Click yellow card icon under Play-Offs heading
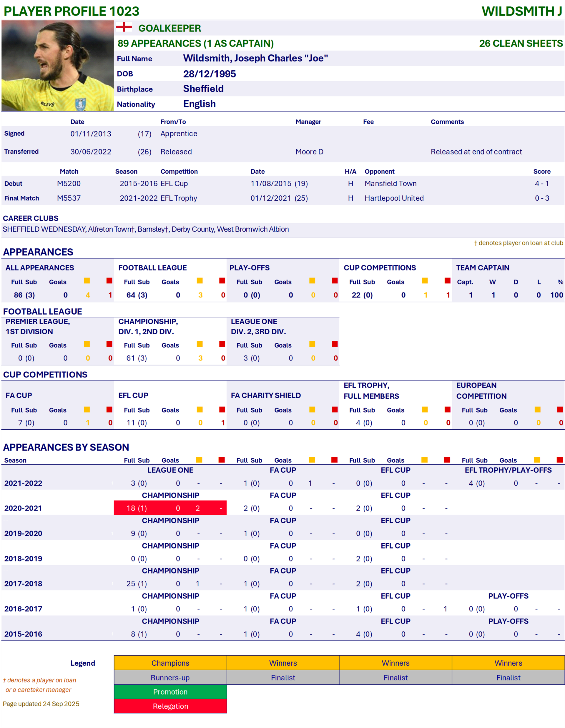565x728 pixels. (x=312, y=281)
